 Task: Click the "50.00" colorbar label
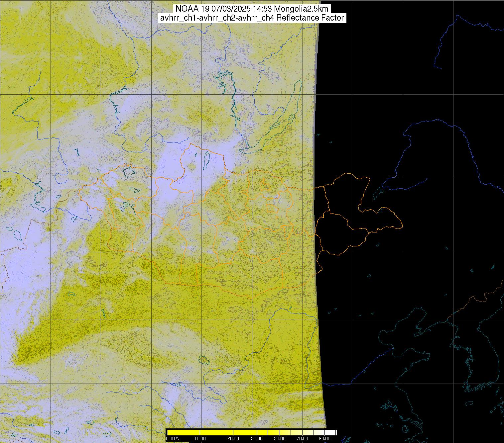click(280, 438)
